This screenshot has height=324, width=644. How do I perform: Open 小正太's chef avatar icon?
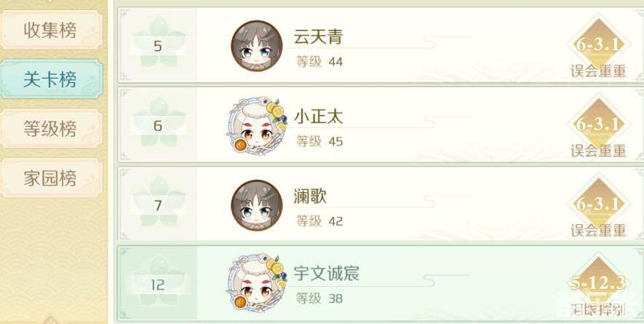click(257, 125)
